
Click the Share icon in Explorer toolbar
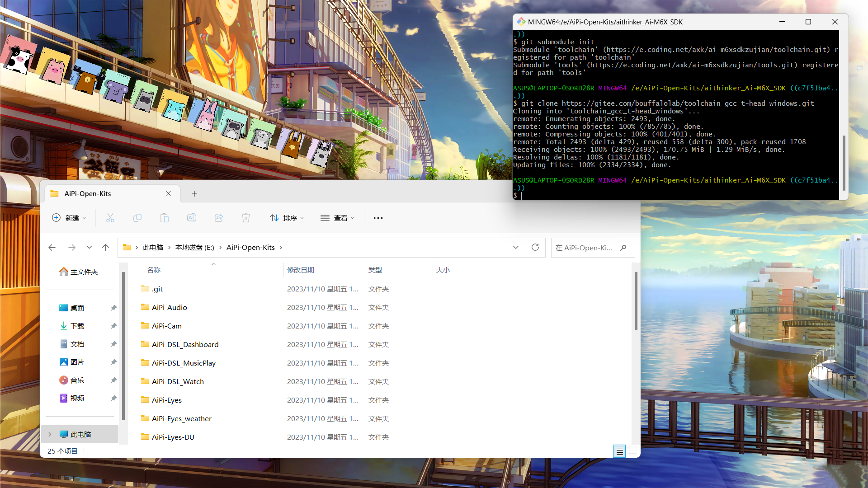[x=219, y=218]
